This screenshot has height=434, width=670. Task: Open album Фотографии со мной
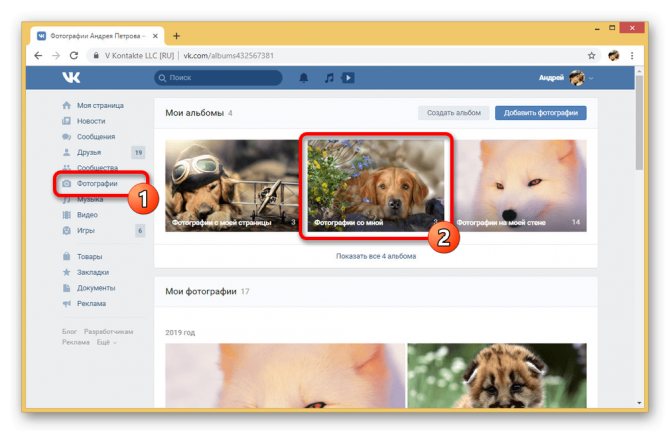click(x=376, y=186)
